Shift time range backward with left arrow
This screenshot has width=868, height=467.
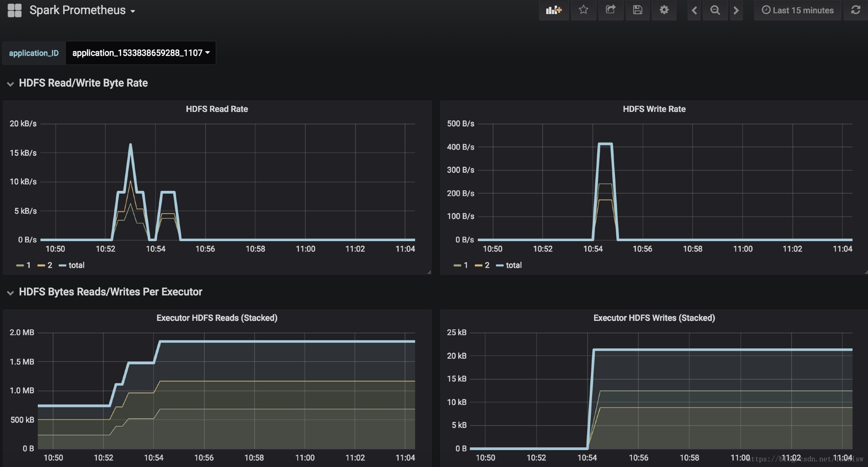click(694, 10)
